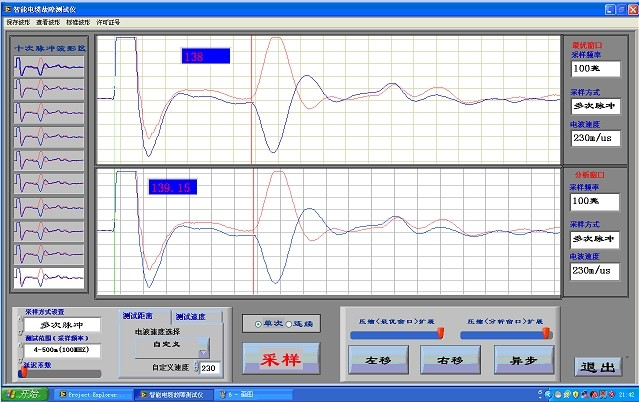Click the 自定义速度 input field showing 230
Screen dimensions: 639x402
tap(210, 368)
